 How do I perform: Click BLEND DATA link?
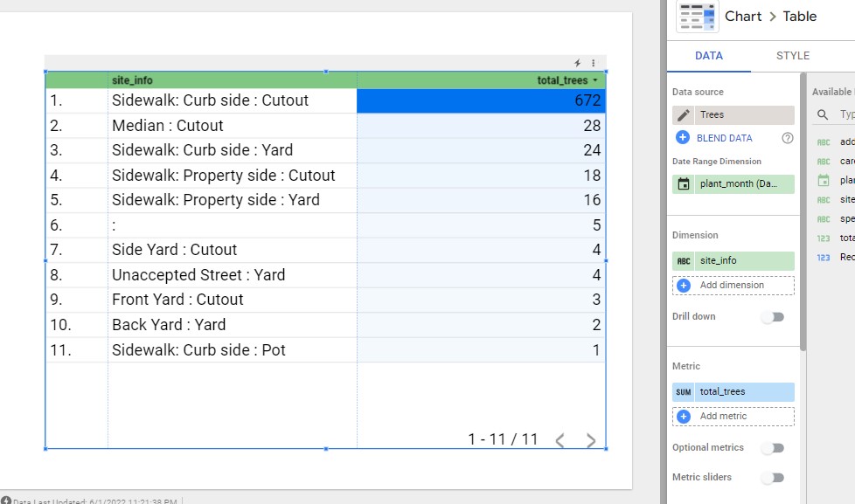click(x=724, y=138)
